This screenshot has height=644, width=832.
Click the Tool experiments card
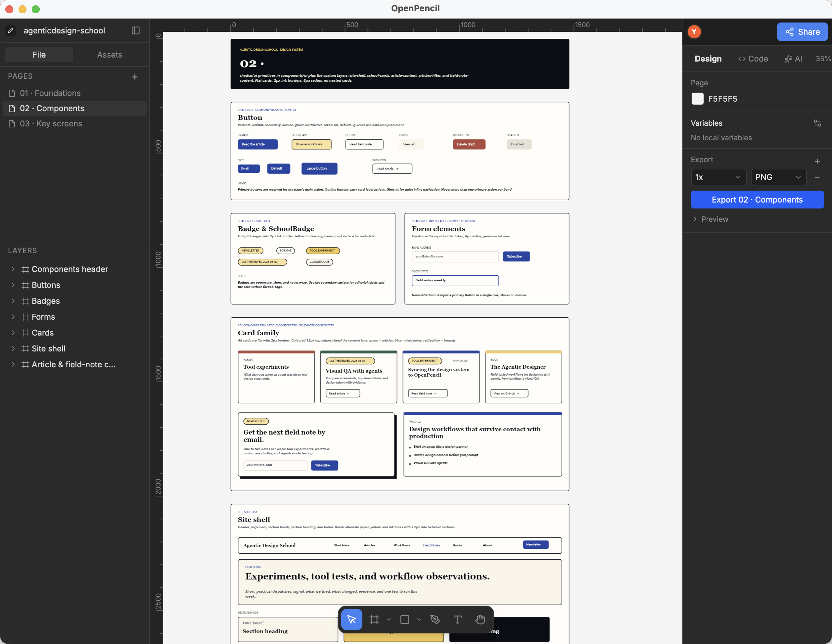[276, 377]
